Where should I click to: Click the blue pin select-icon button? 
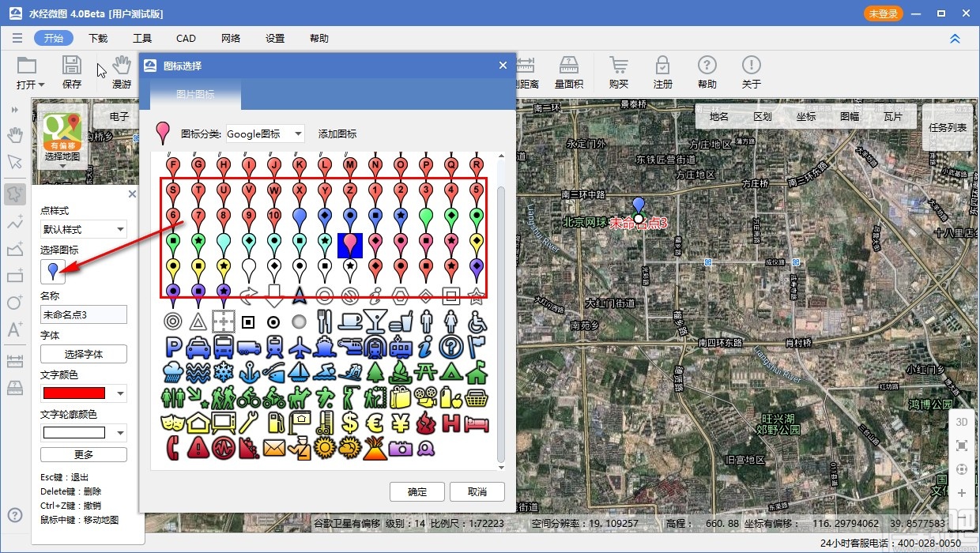(x=53, y=272)
